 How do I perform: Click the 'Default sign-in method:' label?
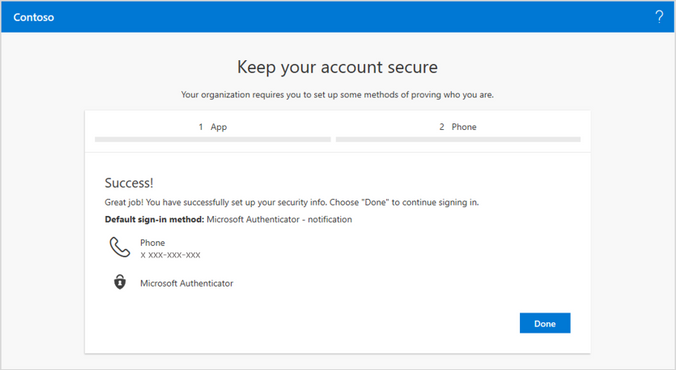(154, 219)
